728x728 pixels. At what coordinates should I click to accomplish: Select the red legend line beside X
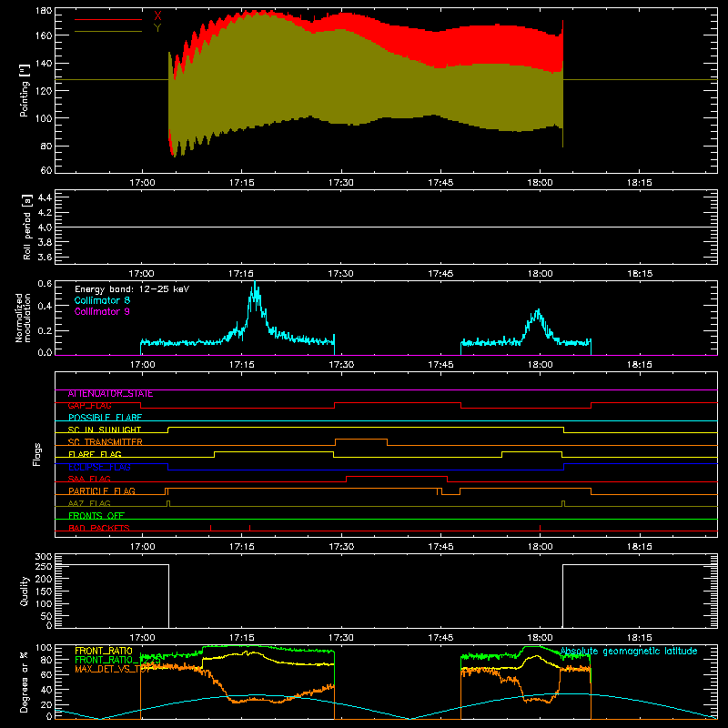(108, 19)
